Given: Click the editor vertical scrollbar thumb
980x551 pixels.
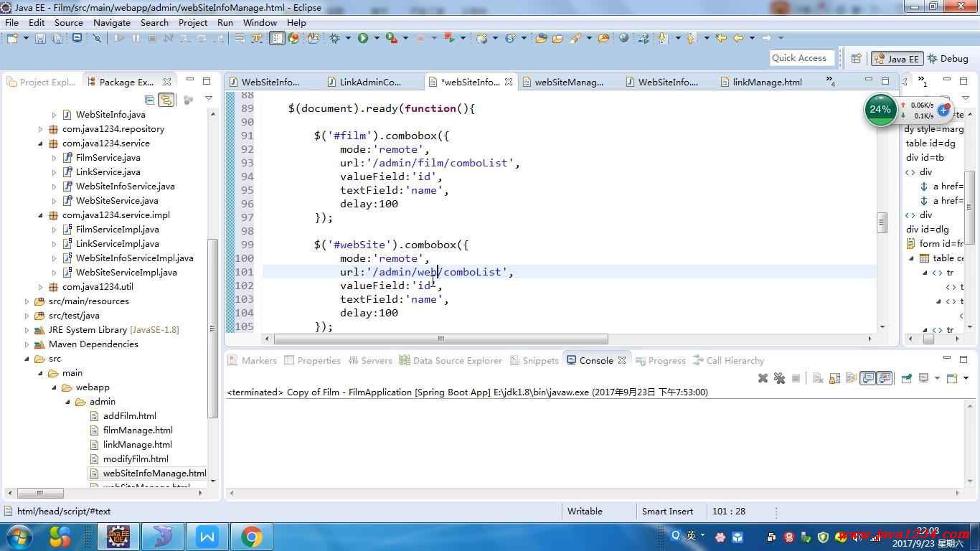Looking at the screenshot, I should [882, 223].
